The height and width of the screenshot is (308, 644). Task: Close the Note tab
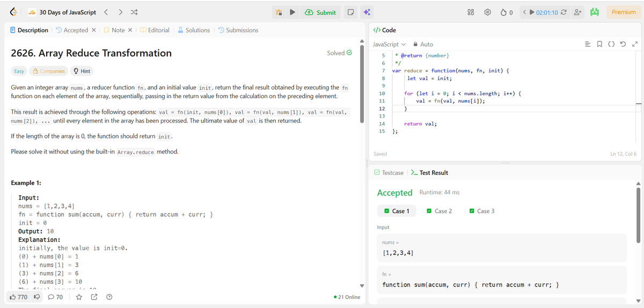click(130, 30)
